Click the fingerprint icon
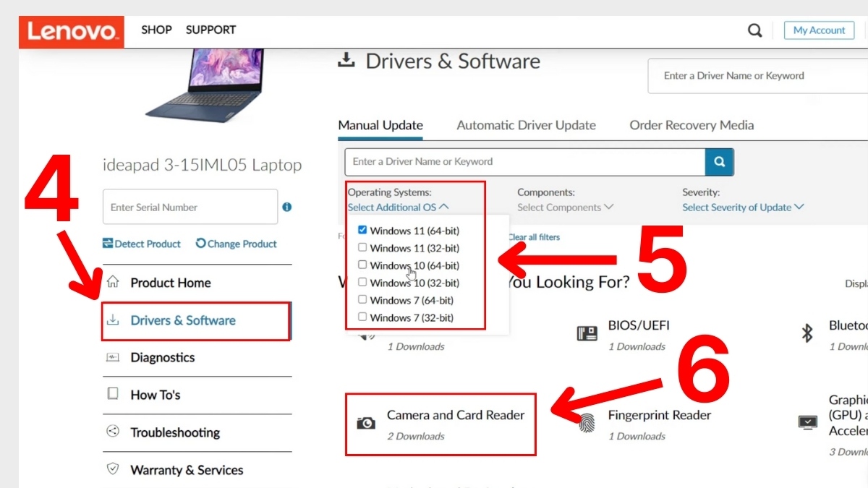Screen dimensions: 868x488 point(587,423)
